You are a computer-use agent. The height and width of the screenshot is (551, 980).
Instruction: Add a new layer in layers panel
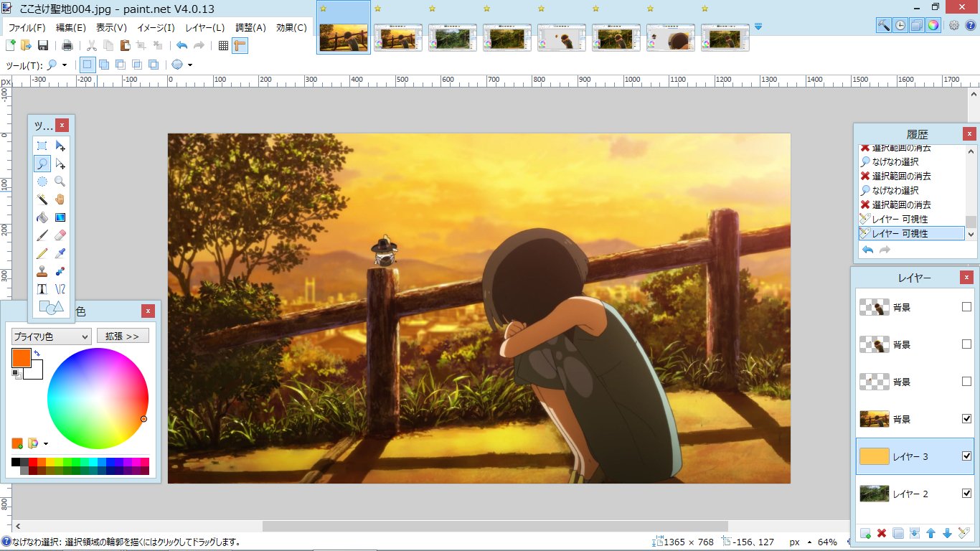click(x=865, y=533)
